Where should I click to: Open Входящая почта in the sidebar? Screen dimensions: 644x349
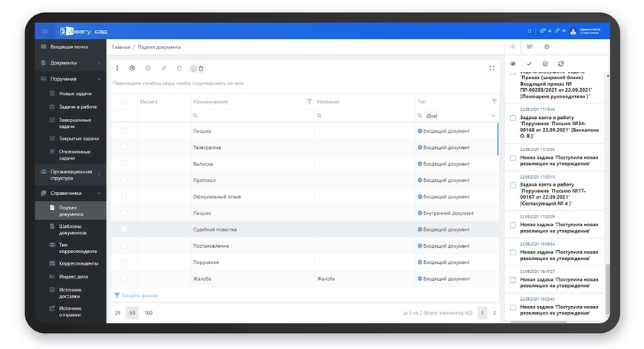(69, 47)
